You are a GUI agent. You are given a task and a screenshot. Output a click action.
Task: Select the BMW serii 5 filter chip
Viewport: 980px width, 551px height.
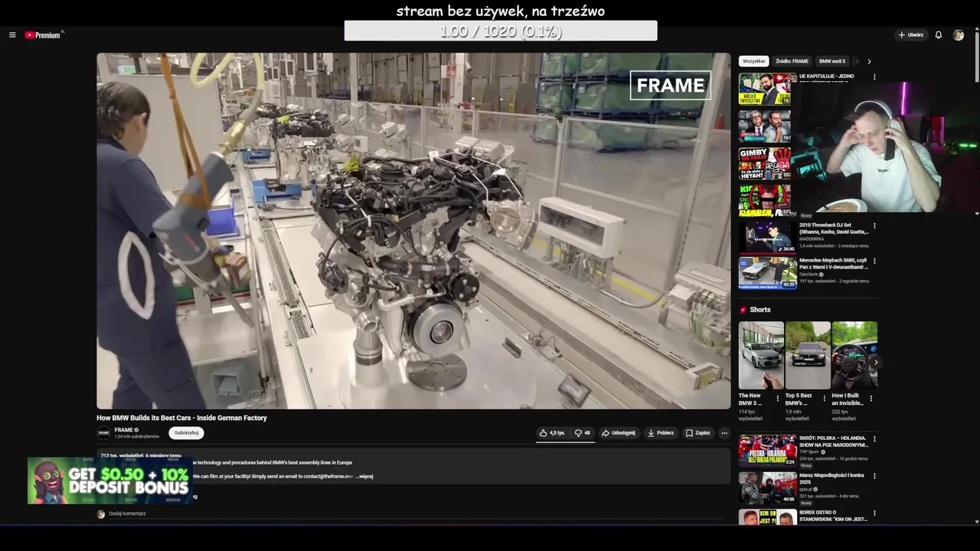(x=832, y=61)
